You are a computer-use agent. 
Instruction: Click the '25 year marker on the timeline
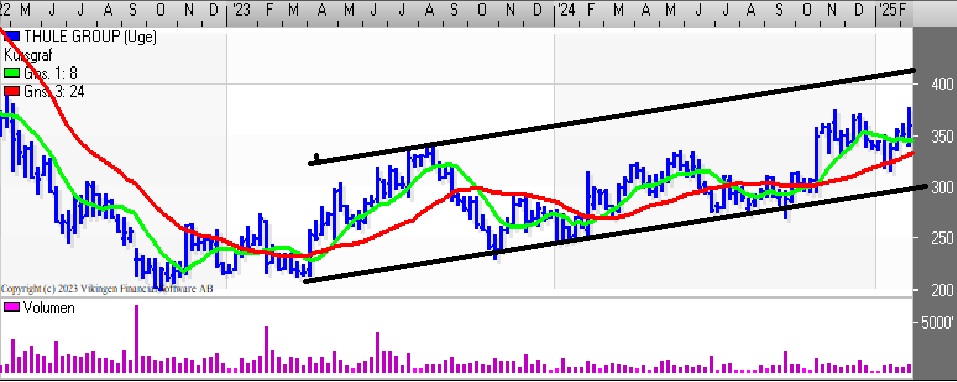tap(887, 10)
